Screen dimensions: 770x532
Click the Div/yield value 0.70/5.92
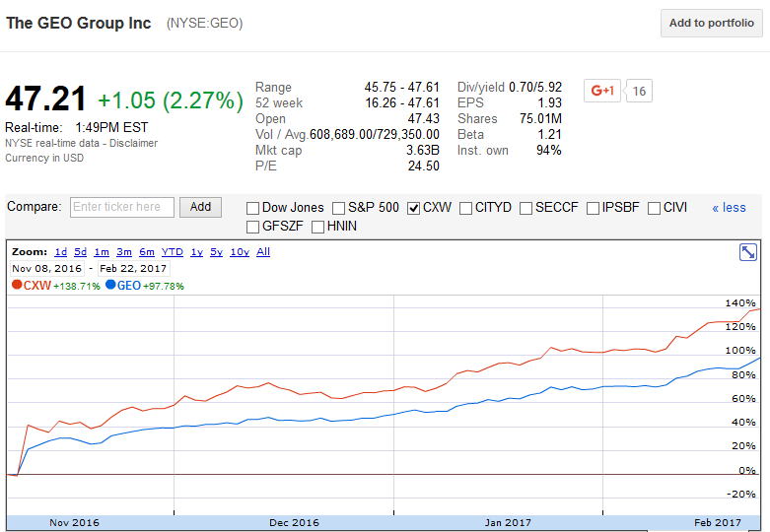pos(535,87)
